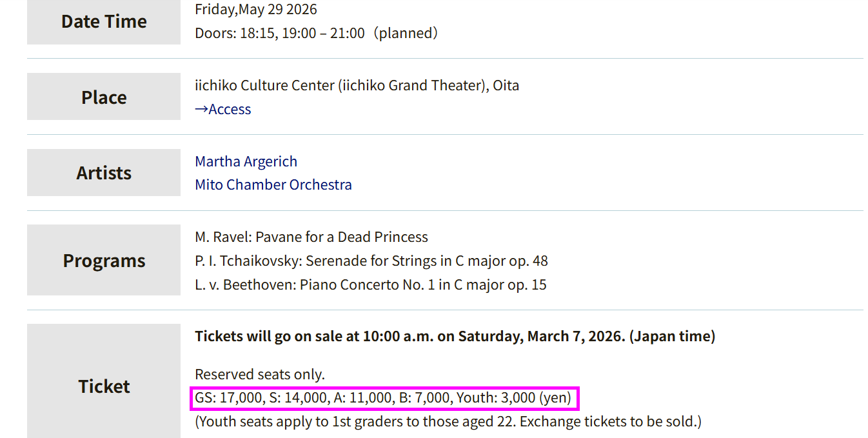Click the Beethoven Piano Concerto No. 1 entry
Viewport: 868px width, 438px height.
click(371, 285)
